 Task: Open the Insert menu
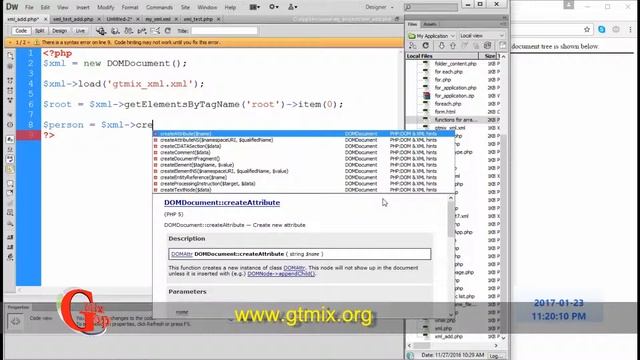pos(83,7)
